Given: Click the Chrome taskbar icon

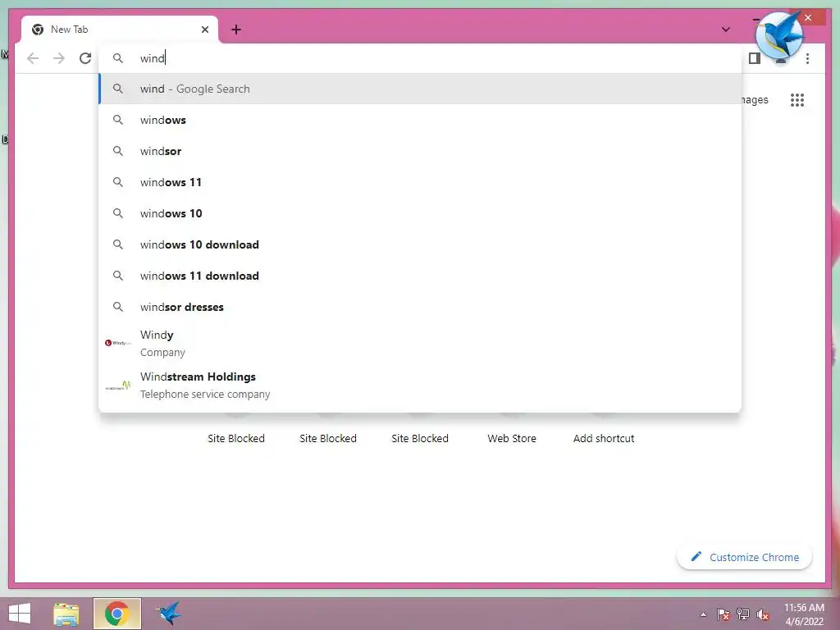Looking at the screenshot, I should pos(116,614).
